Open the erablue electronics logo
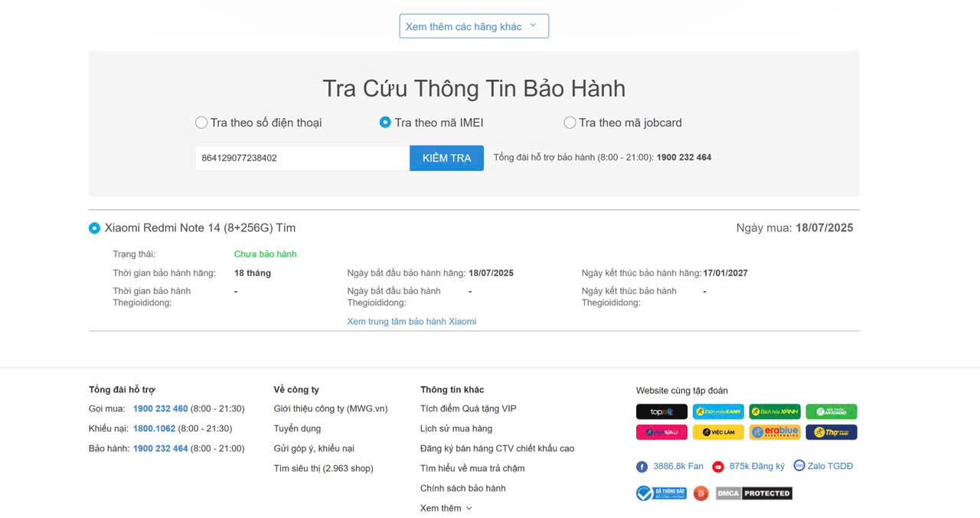 tap(775, 432)
